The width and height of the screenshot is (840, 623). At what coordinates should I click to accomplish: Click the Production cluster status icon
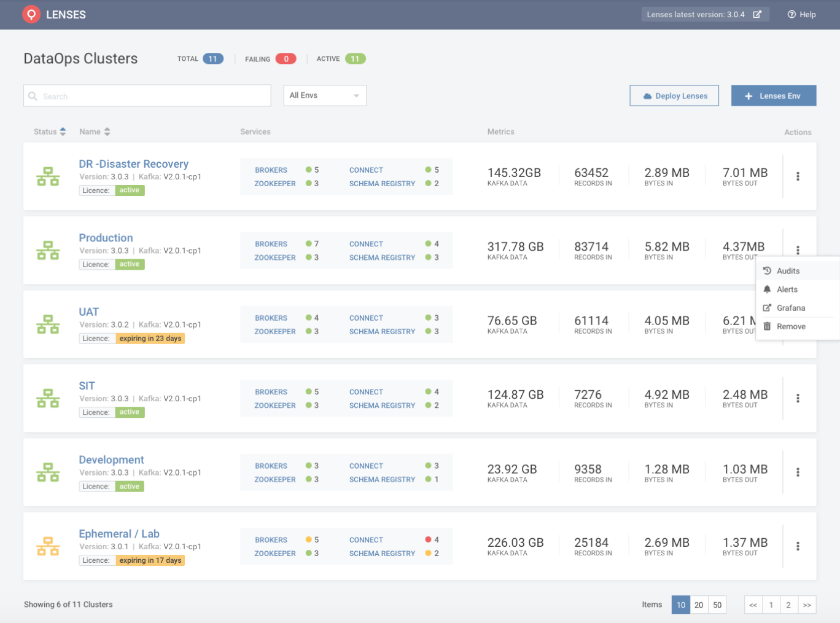coord(48,250)
